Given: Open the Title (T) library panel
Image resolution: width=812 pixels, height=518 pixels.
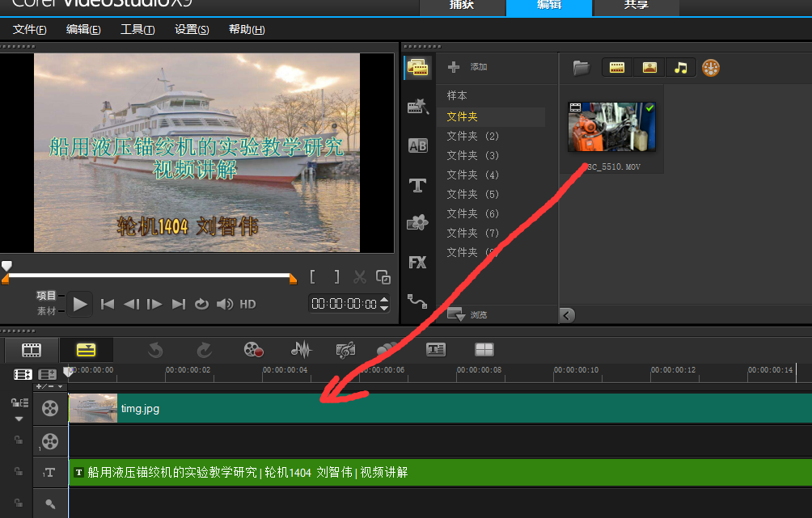Looking at the screenshot, I should point(417,185).
